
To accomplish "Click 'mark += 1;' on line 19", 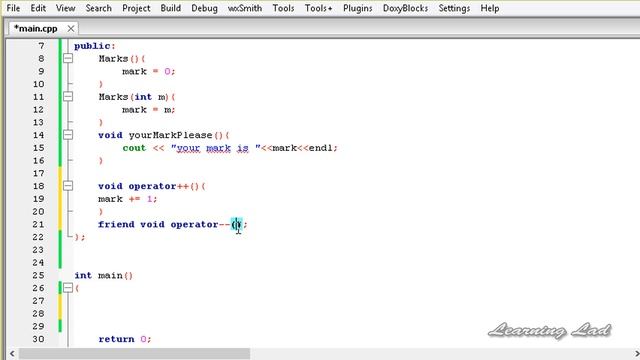I will (127, 199).
